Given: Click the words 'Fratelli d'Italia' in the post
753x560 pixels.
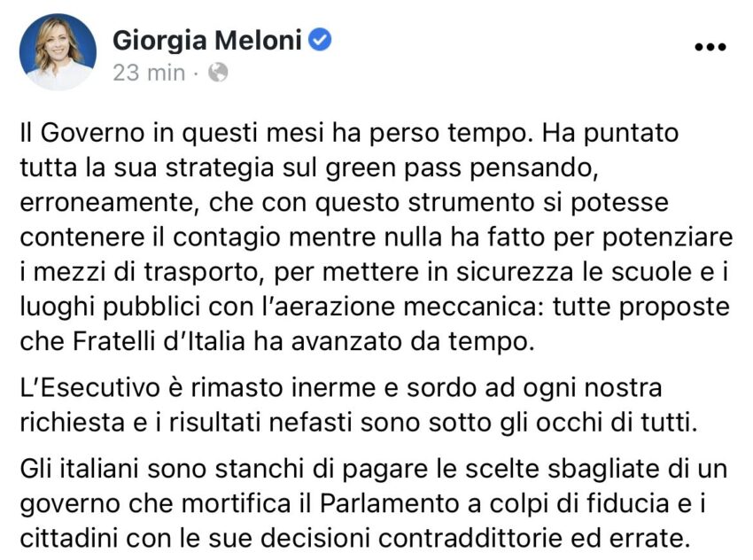Looking at the screenshot, I should click(159, 341).
